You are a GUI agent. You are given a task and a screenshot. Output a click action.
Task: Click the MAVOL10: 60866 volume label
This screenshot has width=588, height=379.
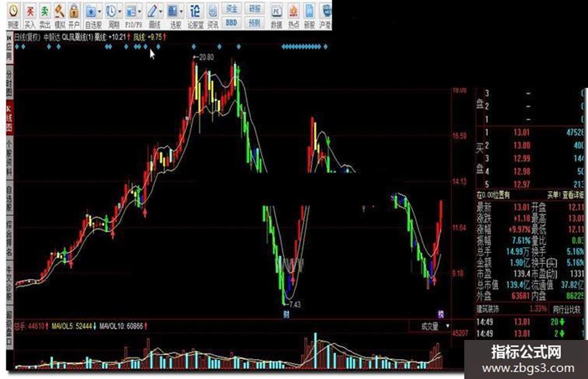pos(121,326)
